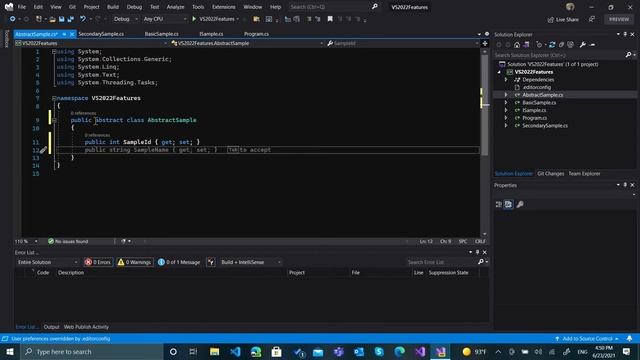The image size is (640, 360).
Task: Click the toolbar bookmark icon
Action: [330, 19]
